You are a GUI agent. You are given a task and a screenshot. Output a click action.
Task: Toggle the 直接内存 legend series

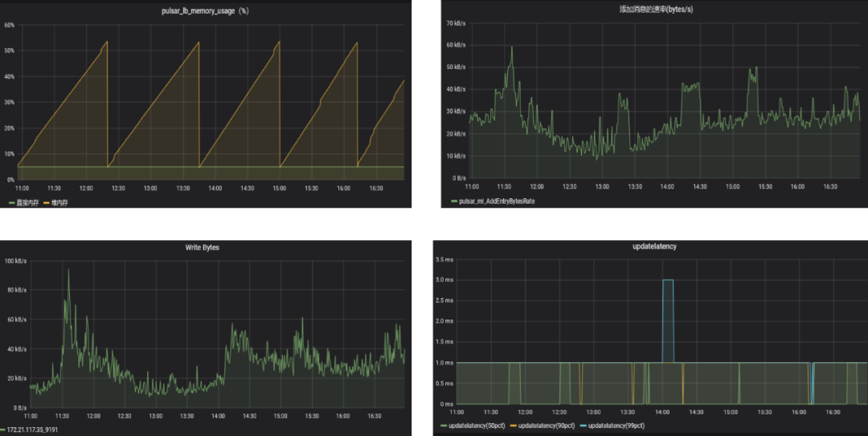pyautogui.click(x=29, y=202)
